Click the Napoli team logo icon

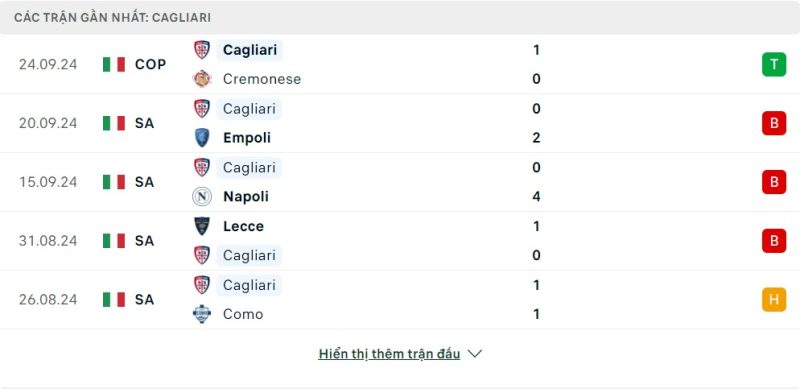pos(202,197)
